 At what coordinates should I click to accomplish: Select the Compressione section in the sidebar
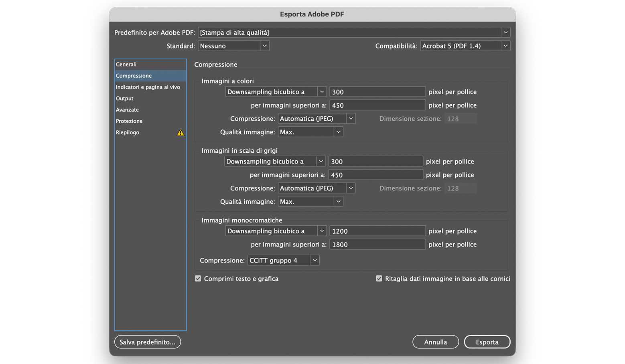pos(150,76)
